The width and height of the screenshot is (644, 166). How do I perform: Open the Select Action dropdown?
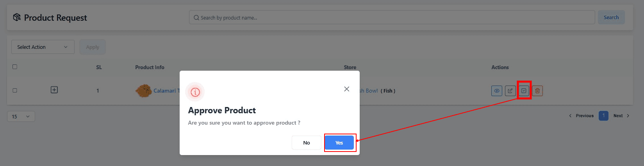point(43,47)
